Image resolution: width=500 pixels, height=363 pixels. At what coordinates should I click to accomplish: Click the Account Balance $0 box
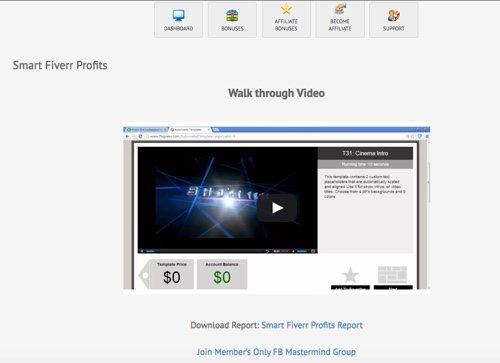point(222,274)
